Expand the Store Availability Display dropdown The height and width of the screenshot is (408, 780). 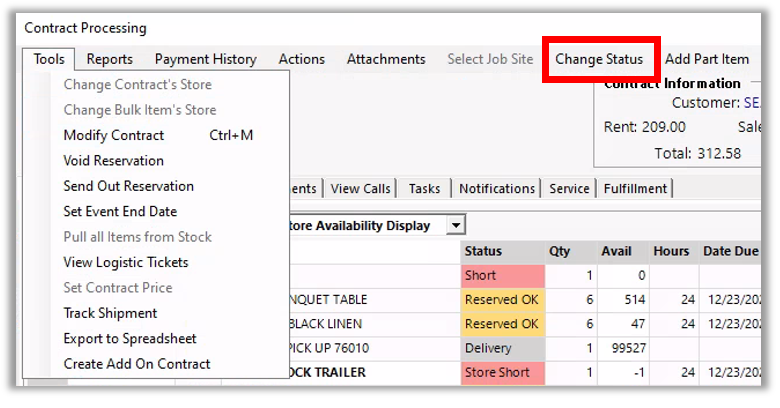[x=456, y=226]
